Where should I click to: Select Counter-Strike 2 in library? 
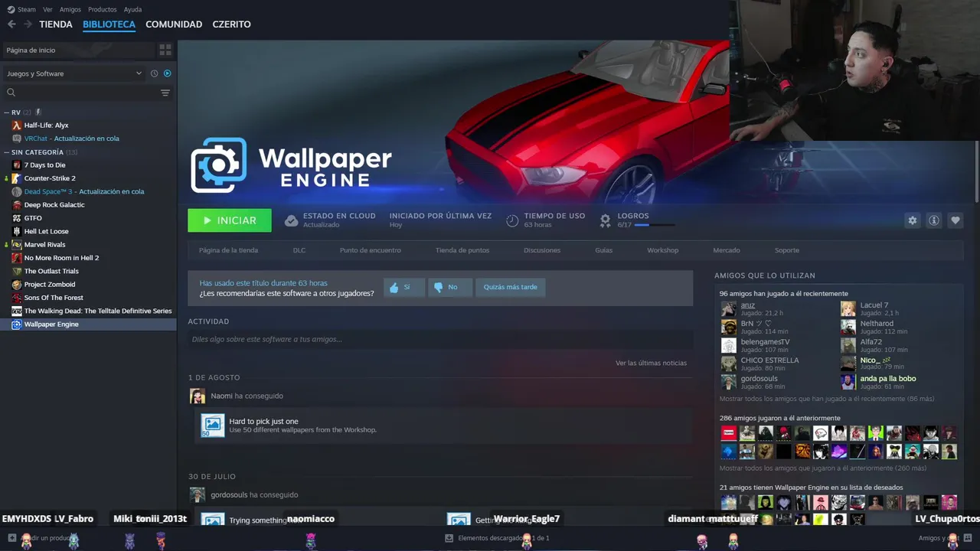pyautogui.click(x=50, y=178)
